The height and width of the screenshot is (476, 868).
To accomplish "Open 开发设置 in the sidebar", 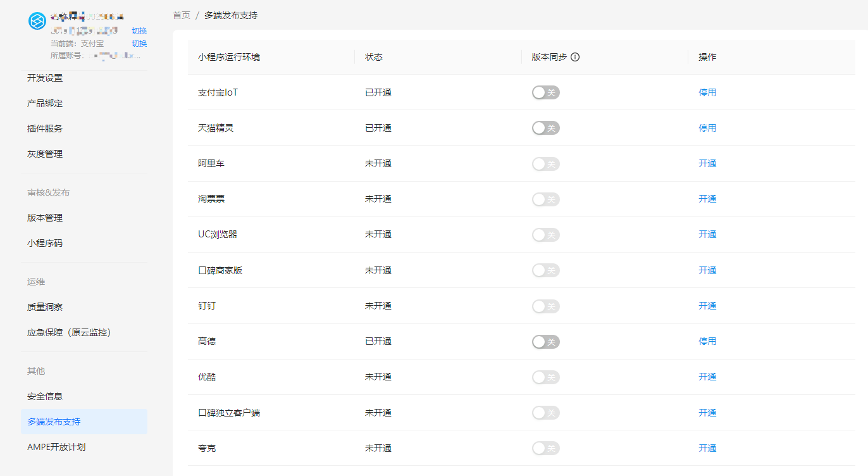I will click(x=45, y=78).
